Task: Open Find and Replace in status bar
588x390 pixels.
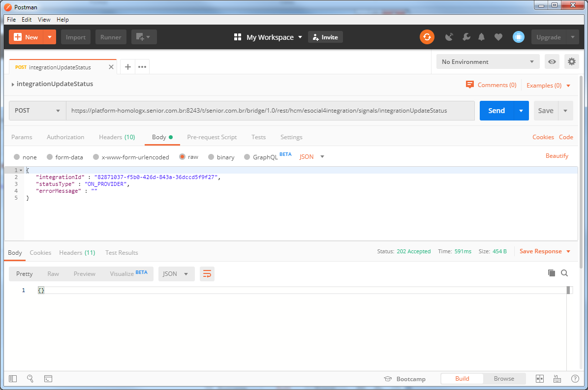Action: click(31, 379)
